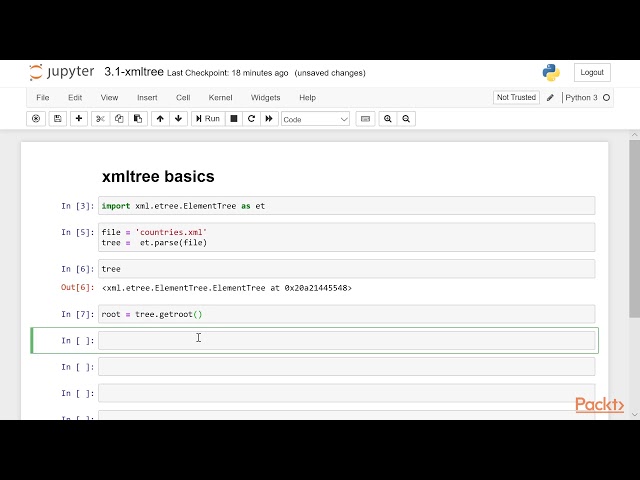The height and width of the screenshot is (480, 640).
Task: Click the pencil edit mode icon
Action: click(550, 98)
